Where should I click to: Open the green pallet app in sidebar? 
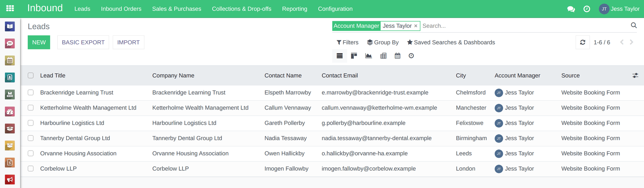[x=10, y=95]
